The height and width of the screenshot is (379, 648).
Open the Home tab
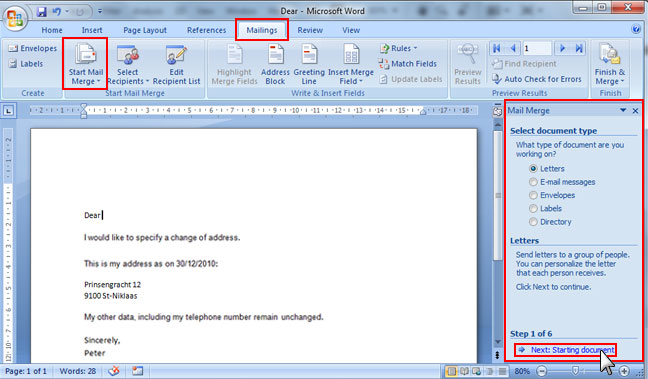pyautogui.click(x=52, y=30)
